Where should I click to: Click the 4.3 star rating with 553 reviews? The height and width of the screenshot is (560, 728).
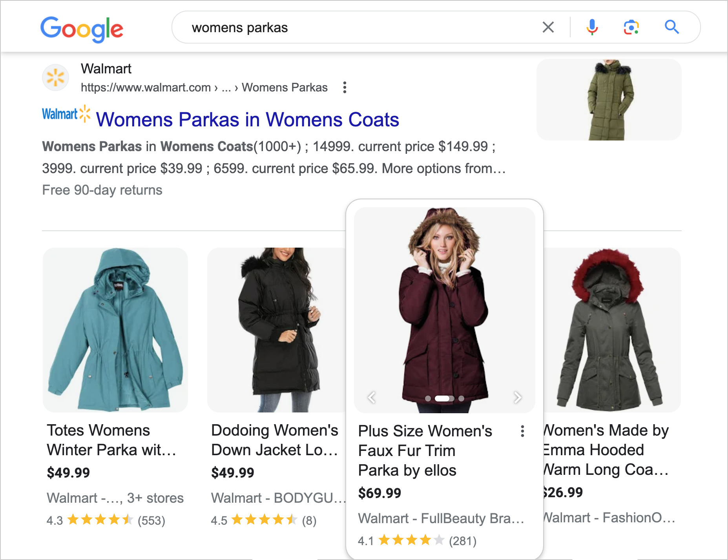click(x=106, y=520)
